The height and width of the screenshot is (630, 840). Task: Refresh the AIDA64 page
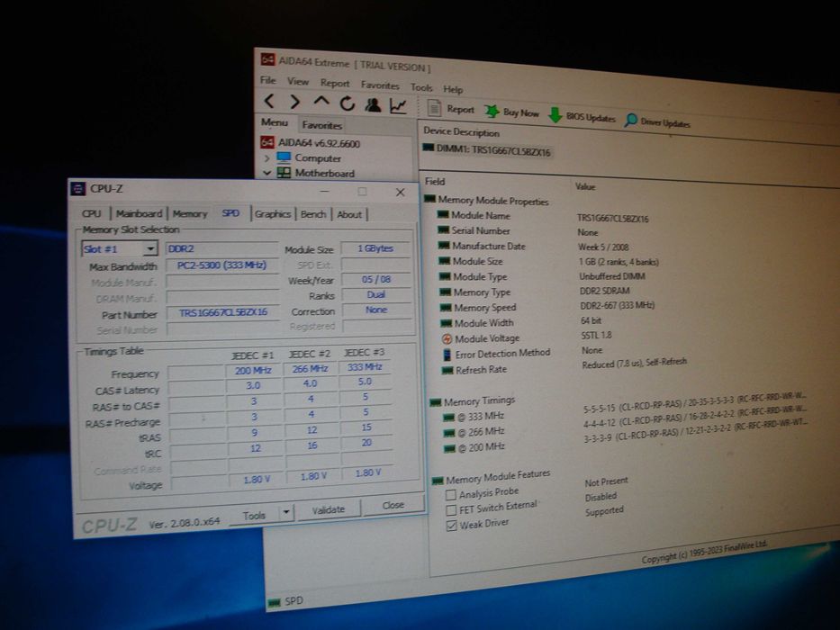[348, 103]
